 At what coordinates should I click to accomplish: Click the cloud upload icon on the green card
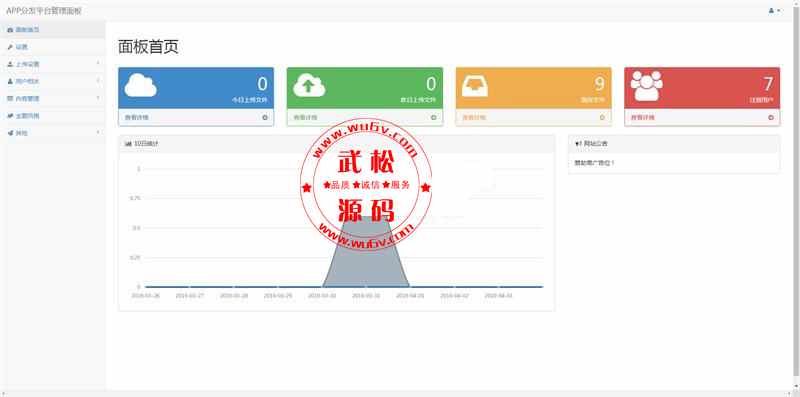coord(309,85)
